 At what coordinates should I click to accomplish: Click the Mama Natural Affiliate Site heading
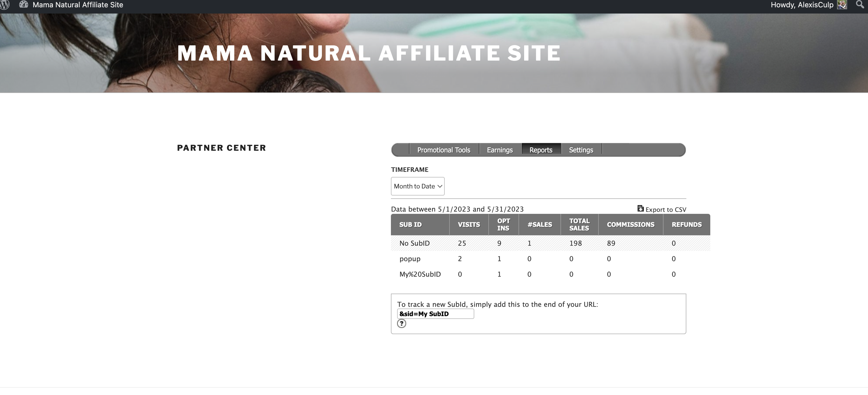coord(369,53)
